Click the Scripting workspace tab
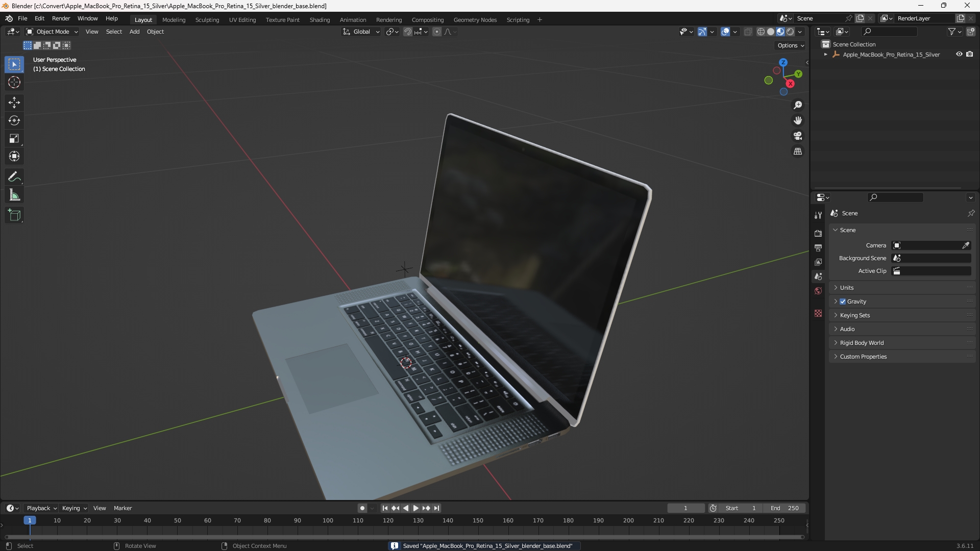This screenshot has width=980, height=551. [x=518, y=20]
